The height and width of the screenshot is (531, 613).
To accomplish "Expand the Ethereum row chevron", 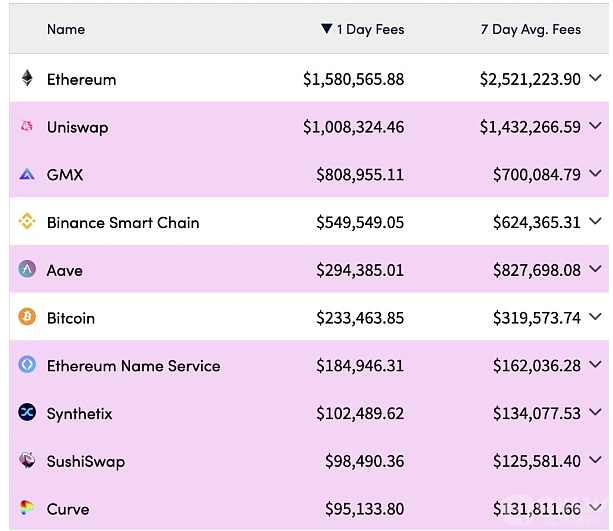I will (595, 78).
